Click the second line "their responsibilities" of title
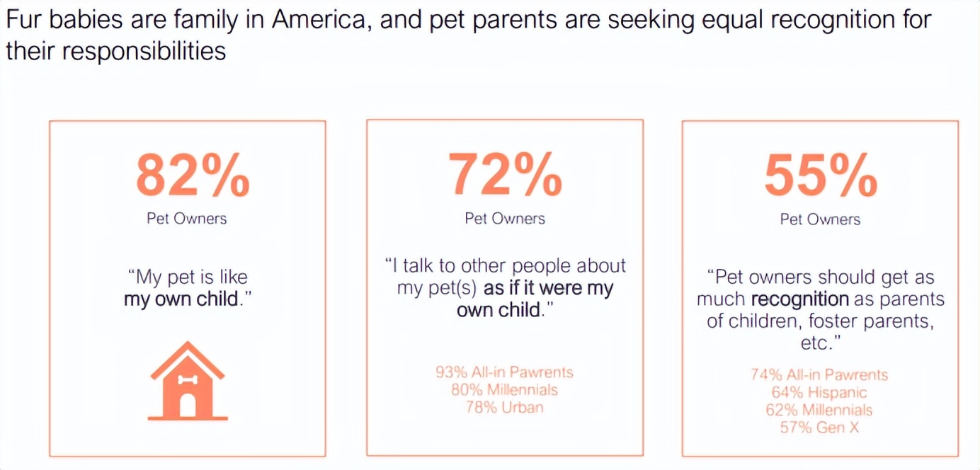 pos(115,52)
